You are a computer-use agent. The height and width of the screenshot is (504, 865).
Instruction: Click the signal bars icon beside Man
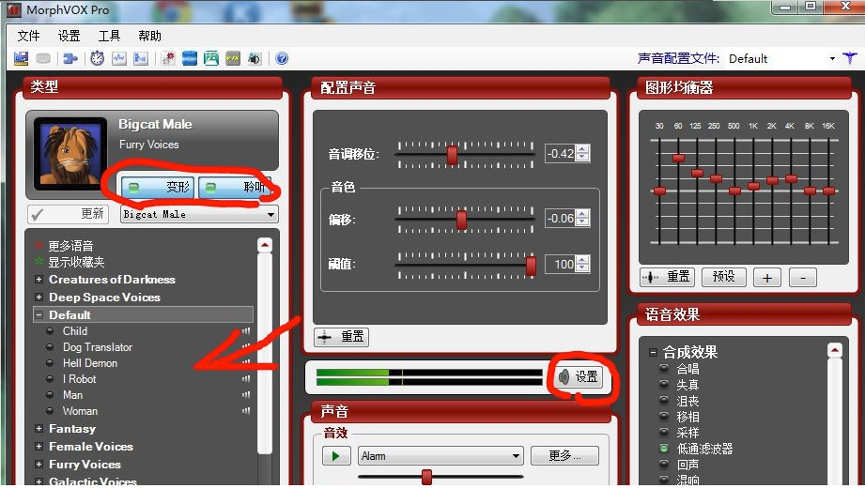(x=246, y=395)
